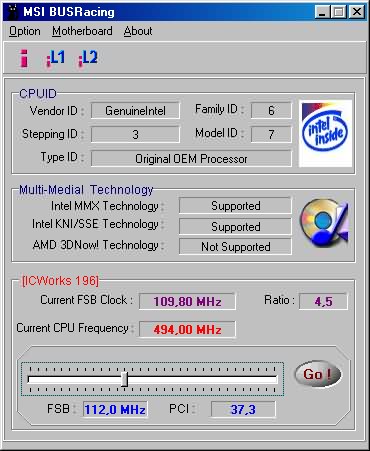Open the Motherboard menu
Screen dimensions: 370x451
tap(82, 31)
